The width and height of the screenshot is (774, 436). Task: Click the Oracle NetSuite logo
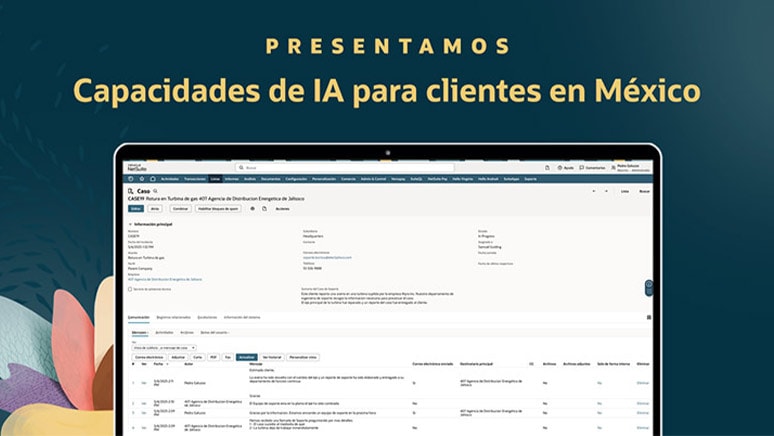pos(137,167)
